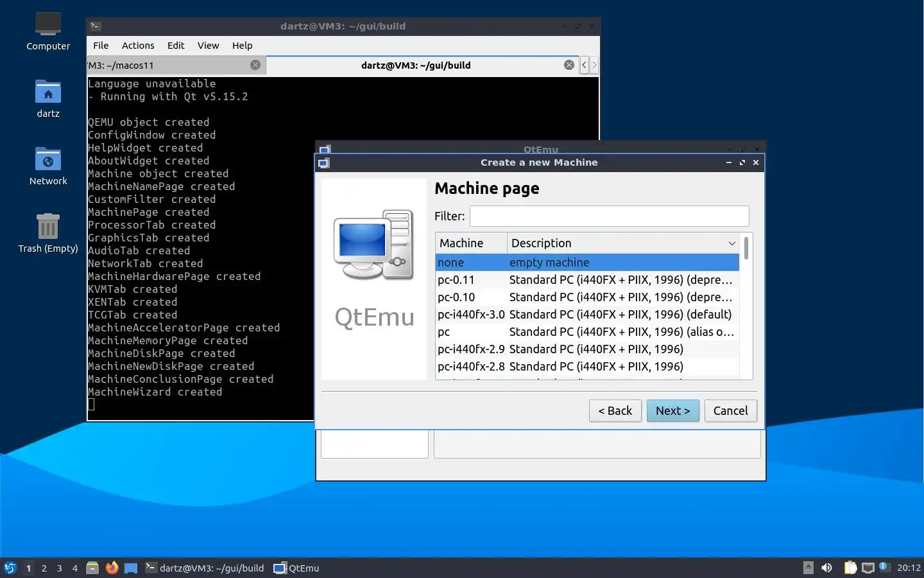Click the clipboard icon in system tray

tap(850, 568)
